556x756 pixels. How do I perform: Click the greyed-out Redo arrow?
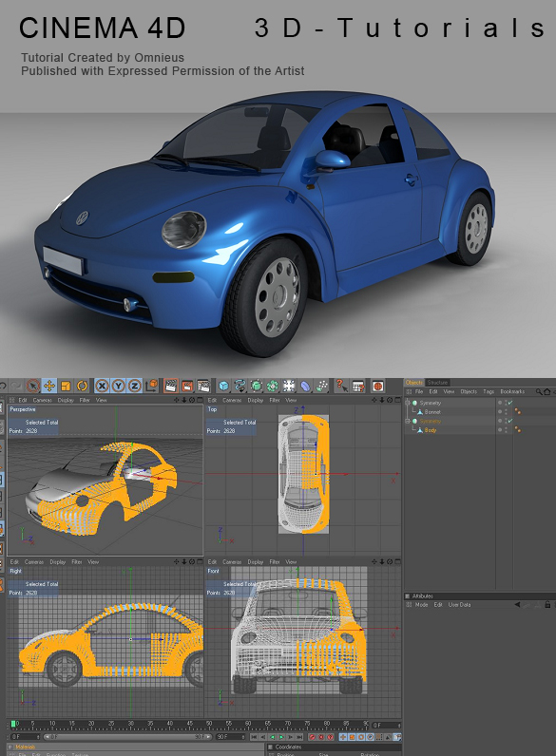(x=17, y=386)
